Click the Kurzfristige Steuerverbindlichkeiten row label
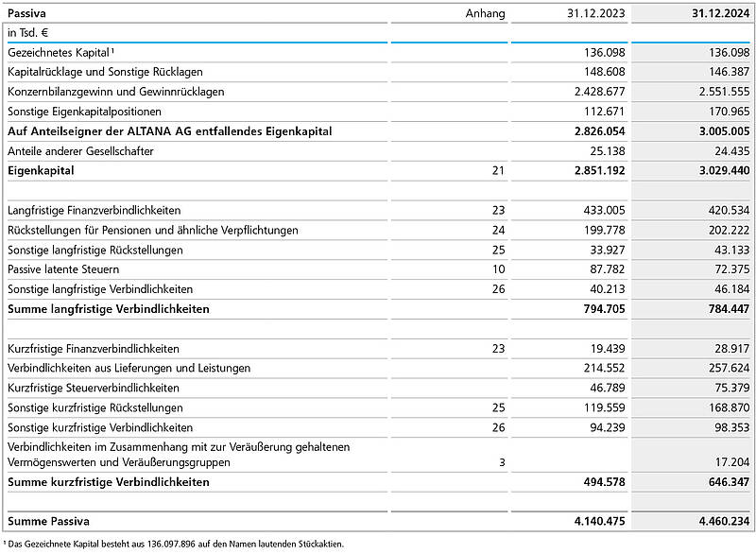The image size is (756, 554). click(93, 388)
